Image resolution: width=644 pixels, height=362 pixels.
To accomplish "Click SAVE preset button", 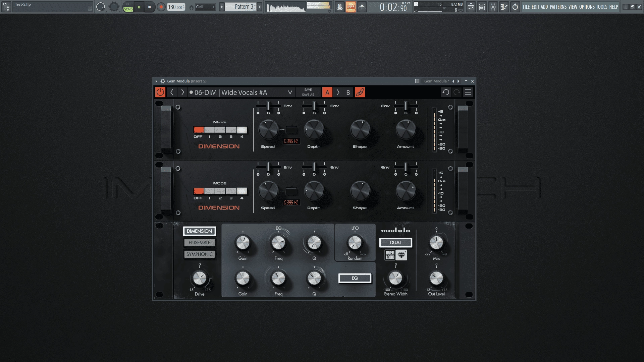I will (308, 90).
